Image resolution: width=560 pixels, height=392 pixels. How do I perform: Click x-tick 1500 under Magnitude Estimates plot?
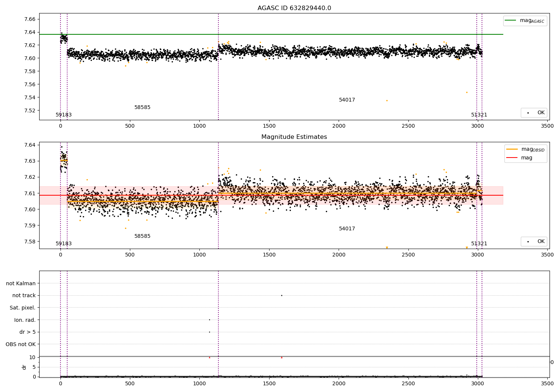(x=269, y=255)
